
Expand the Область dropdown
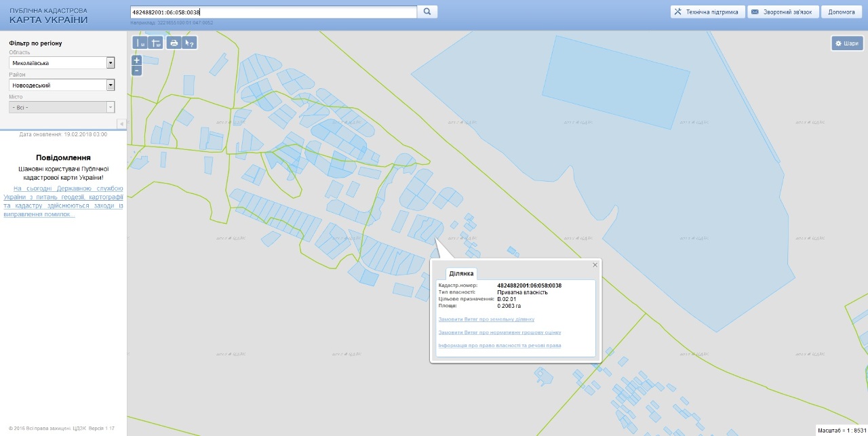(110, 63)
